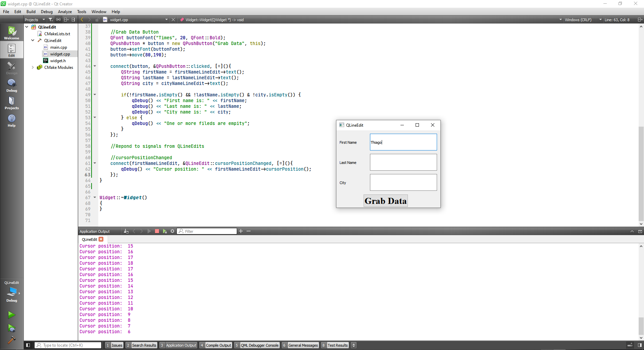Zoom out Application Output text

click(x=249, y=231)
